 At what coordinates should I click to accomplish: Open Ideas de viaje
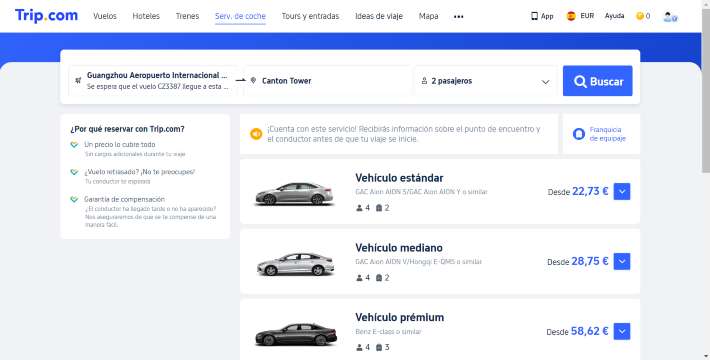click(x=379, y=16)
